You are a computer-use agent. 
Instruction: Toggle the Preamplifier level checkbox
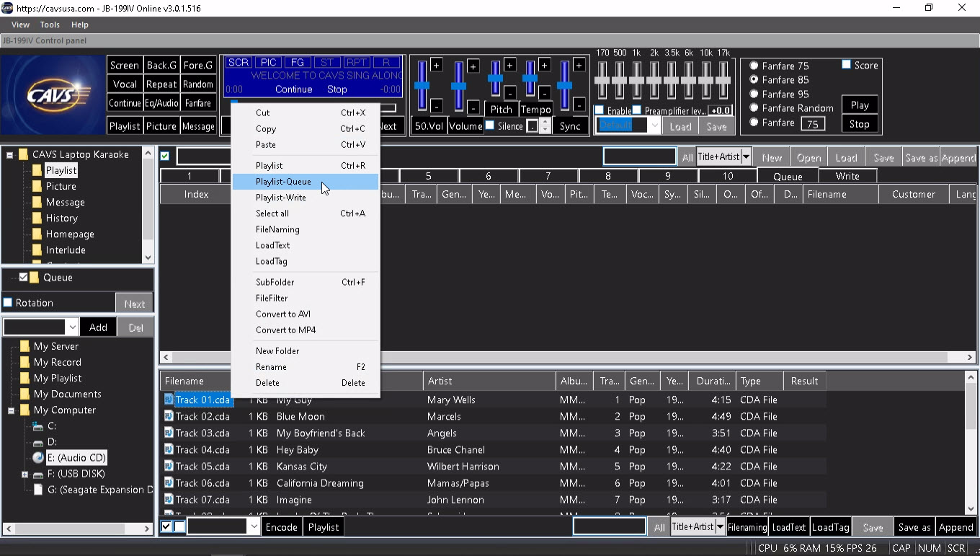(x=636, y=110)
